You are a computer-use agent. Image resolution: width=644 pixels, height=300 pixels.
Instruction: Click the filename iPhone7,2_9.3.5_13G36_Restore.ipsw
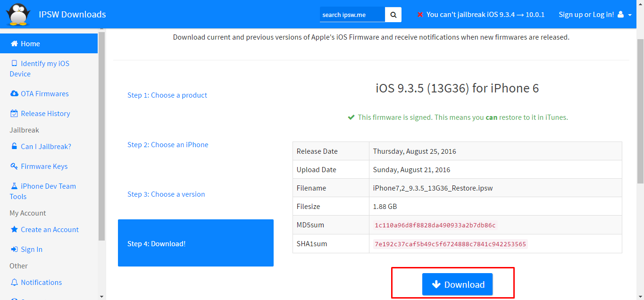point(433,188)
